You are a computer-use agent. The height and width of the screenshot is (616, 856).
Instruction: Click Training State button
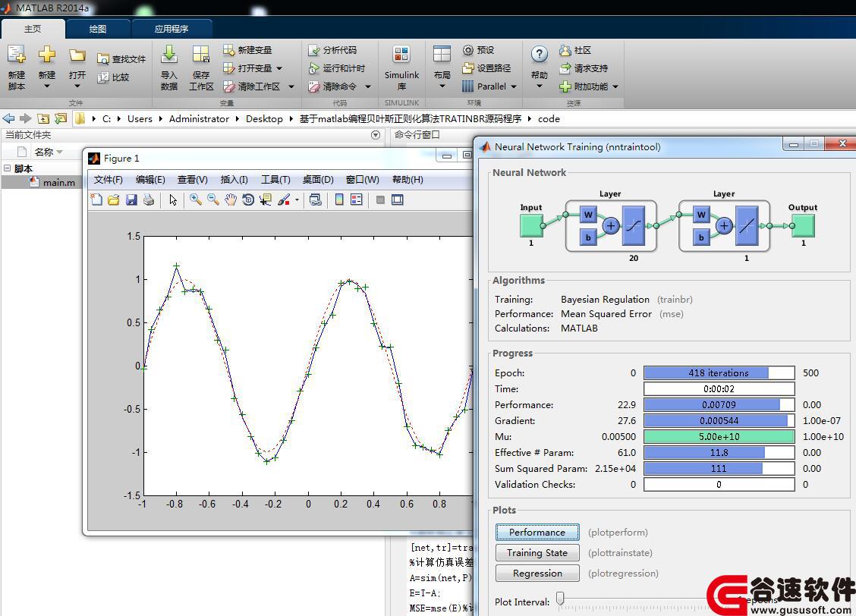pyautogui.click(x=537, y=553)
